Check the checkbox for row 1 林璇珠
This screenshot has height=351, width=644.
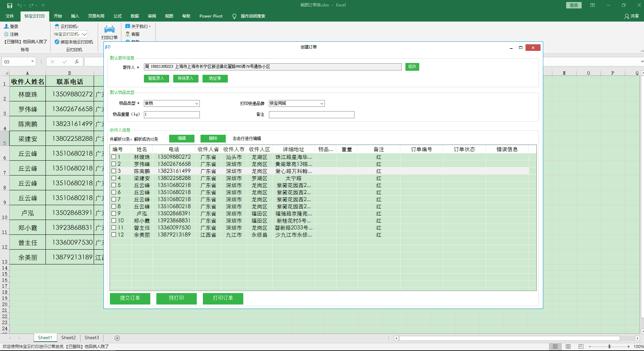tap(114, 157)
